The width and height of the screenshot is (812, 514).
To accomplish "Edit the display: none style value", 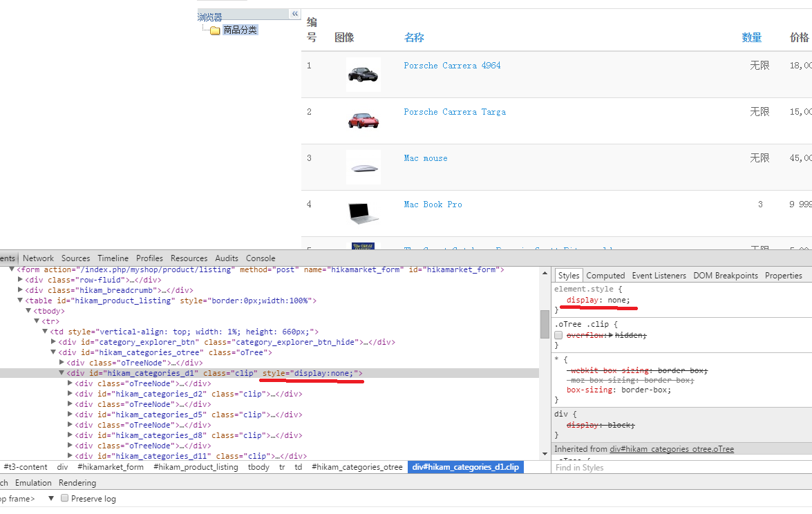I will pyautogui.click(x=619, y=301).
